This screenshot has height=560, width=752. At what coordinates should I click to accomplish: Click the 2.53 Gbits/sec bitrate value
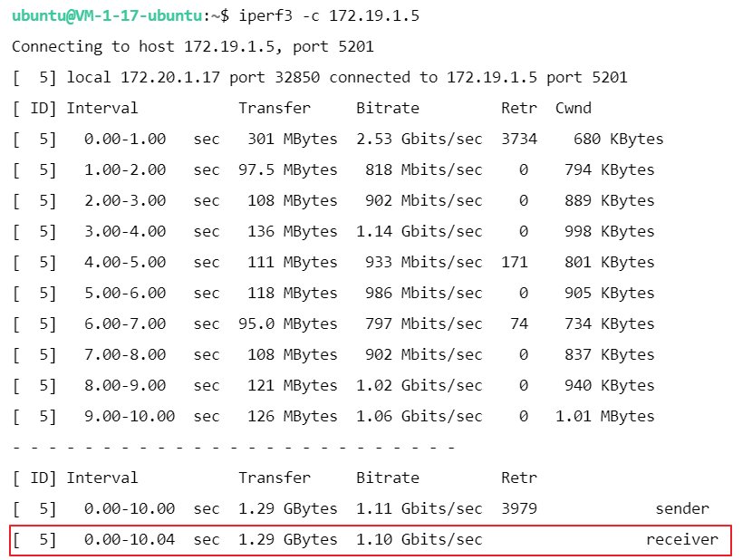[x=419, y=139]
